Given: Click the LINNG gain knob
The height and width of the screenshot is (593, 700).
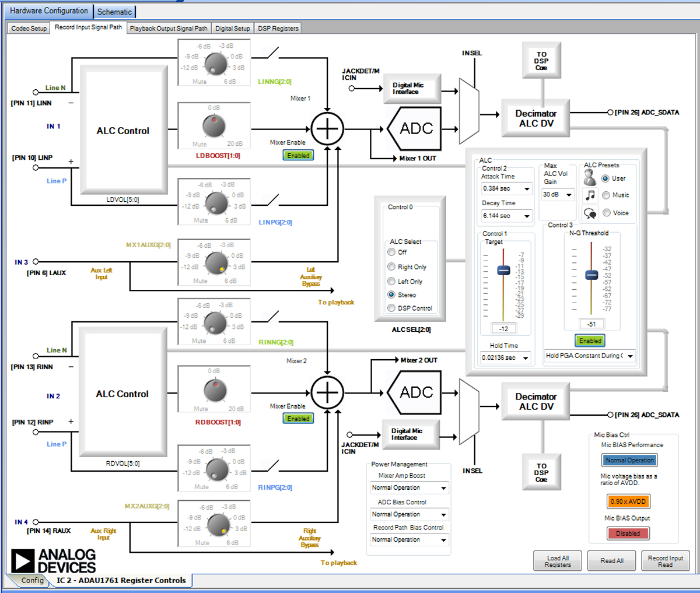Looking at the screenshot, I should coord(215,62).
